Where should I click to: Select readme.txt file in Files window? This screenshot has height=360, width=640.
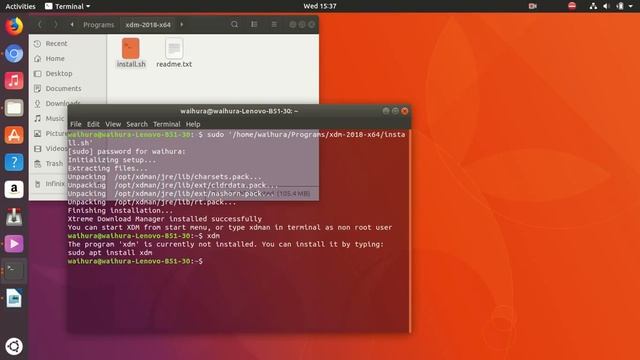pos(174,53)
